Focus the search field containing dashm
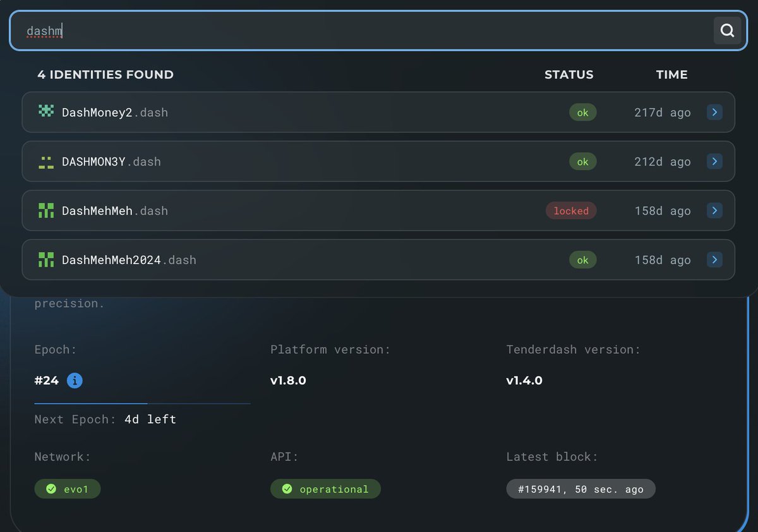Screen dimensions: 758x532 [x=366, y=30]
